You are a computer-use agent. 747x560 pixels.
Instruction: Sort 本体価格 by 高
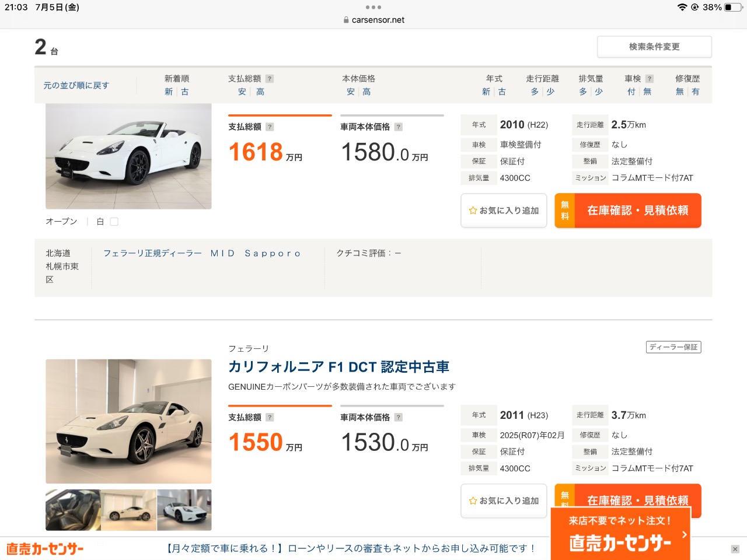click(366, 92)
